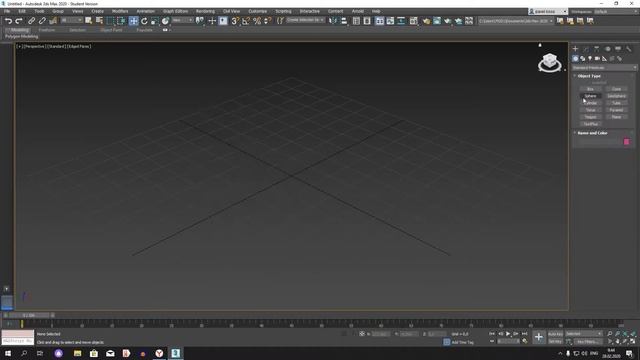Select the Cameras creation category
Image resolution: width=640 pixels, height=360 pixels.
click(597, 59)
